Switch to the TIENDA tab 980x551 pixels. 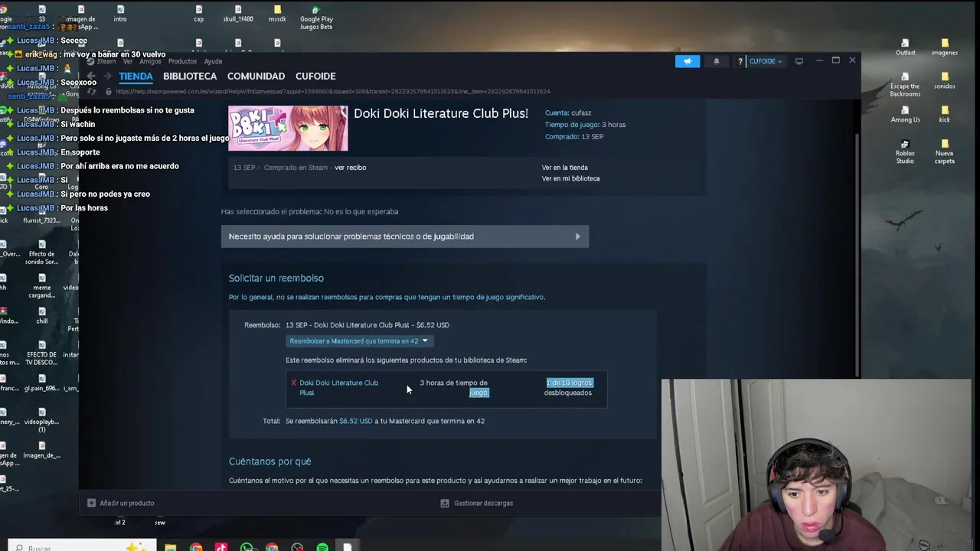tap(136, 76)
